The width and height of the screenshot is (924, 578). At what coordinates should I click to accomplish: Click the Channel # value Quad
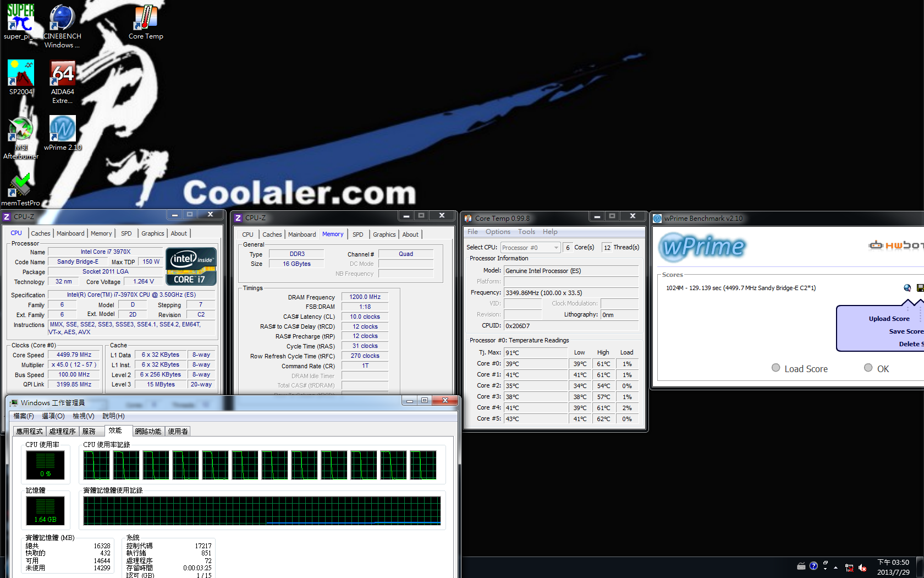pyautogui.click(x=406, y=254)
